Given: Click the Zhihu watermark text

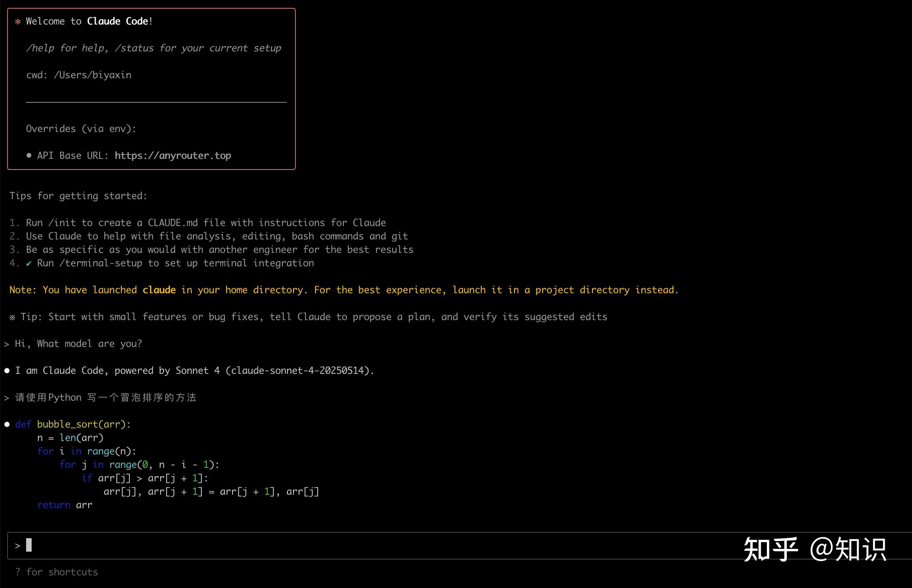Looking at the screenshot, I should [815, 549].
